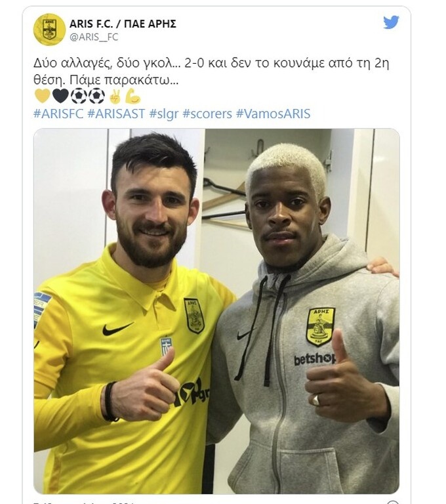Open the #ARISAST hashtag
The width and height of the screenshot is (446, 504).
coord(116,114)
